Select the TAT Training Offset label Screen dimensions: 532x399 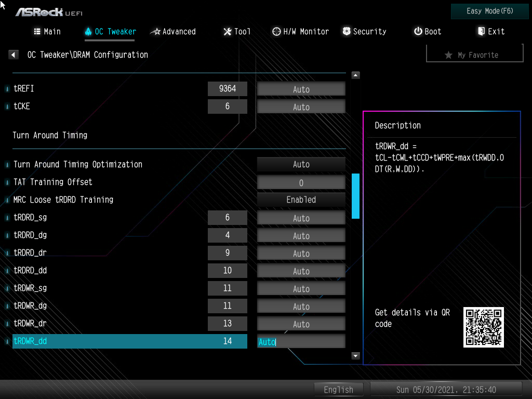52,182
